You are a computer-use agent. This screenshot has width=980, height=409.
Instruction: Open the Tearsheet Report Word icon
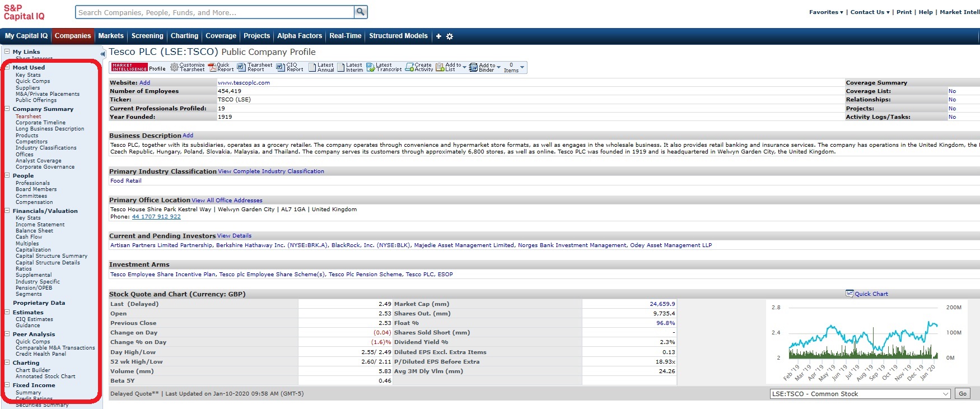[x=241, y=67]
